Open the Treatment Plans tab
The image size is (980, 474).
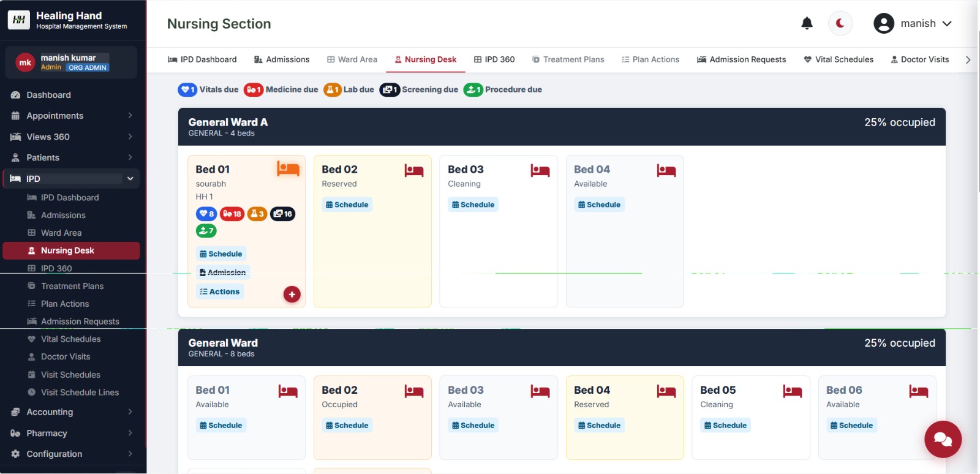(568, 59)
